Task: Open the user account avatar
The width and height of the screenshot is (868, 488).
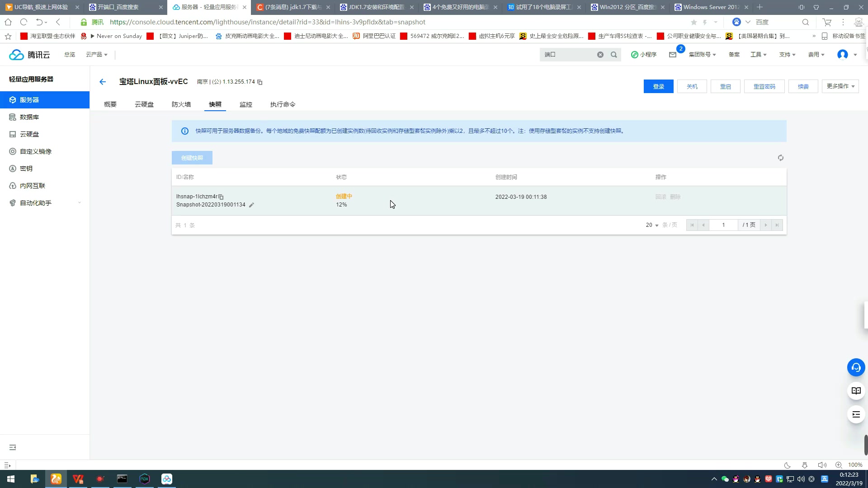Action: click(843, 55)
